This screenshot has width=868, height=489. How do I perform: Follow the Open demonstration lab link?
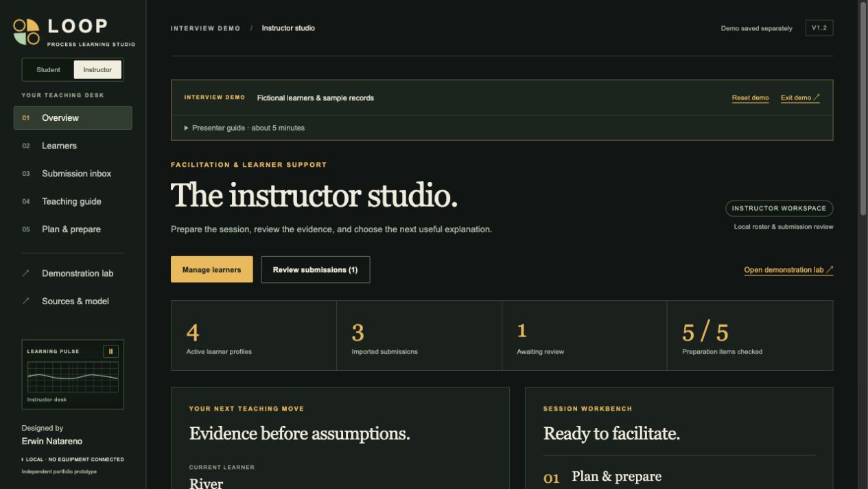[788, 270]
